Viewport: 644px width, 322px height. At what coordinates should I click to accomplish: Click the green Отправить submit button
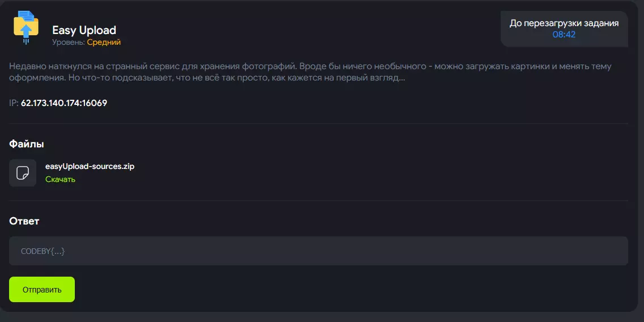pos(42,290)
